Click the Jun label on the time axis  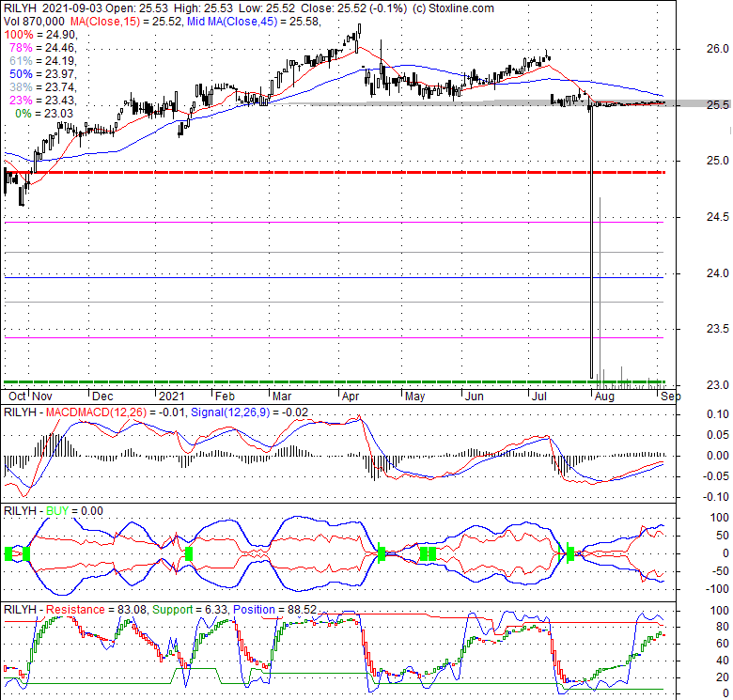(x=475, y=397)
